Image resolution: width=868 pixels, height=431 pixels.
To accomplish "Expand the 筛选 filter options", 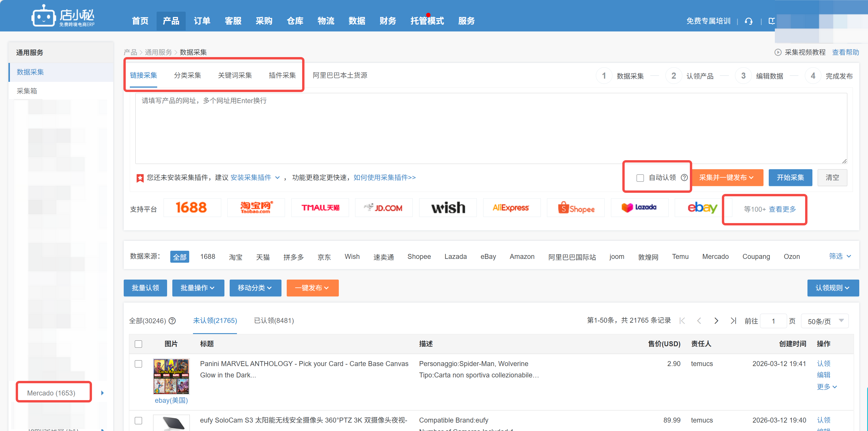I will [x=840, y=256].
